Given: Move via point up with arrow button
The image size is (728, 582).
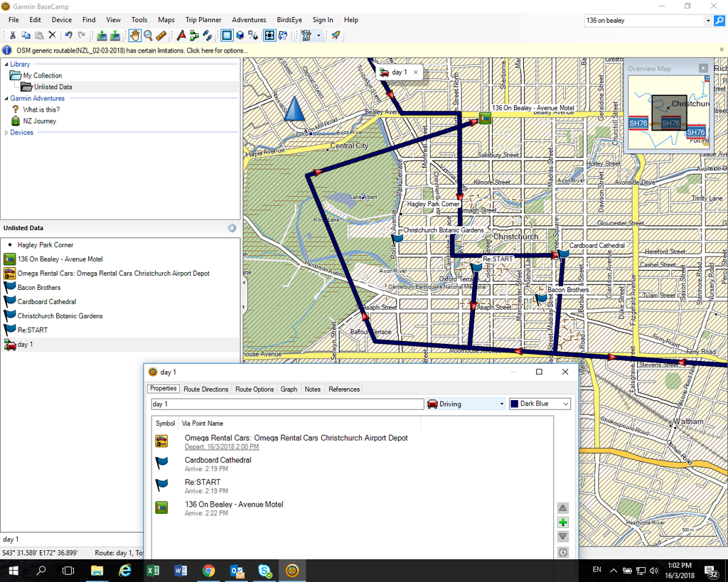Looking at the screenshot, I should click(x=563, y=508).
